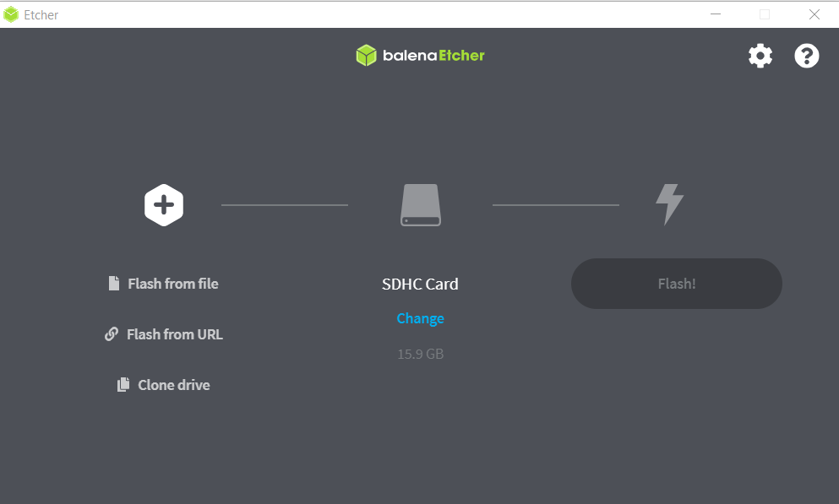Image resolution: width=839 pixels, height=504 pixels.
Task: Click Change to pick another drive
Action: [x=420, y=318]
